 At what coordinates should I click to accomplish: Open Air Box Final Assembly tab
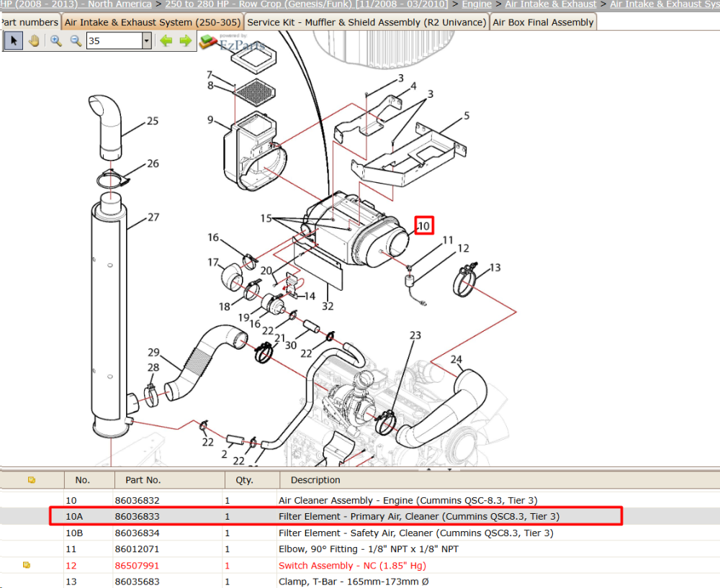click(543, 22)
